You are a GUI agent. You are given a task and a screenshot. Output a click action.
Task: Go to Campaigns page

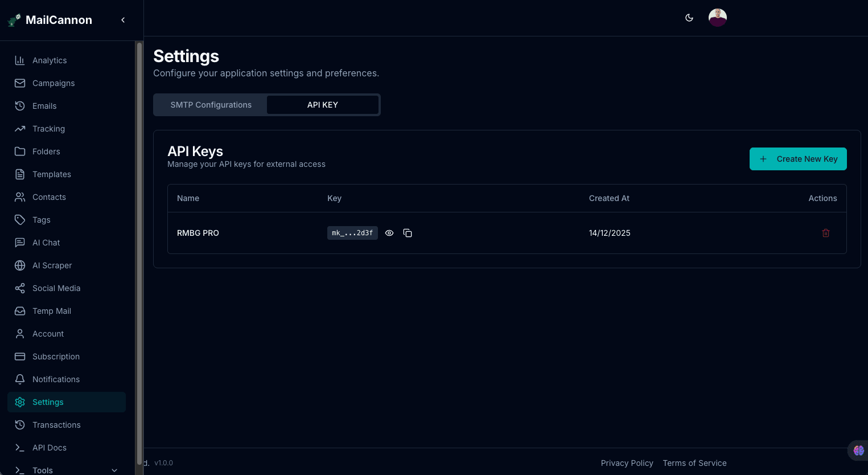(x=67, y=83)
